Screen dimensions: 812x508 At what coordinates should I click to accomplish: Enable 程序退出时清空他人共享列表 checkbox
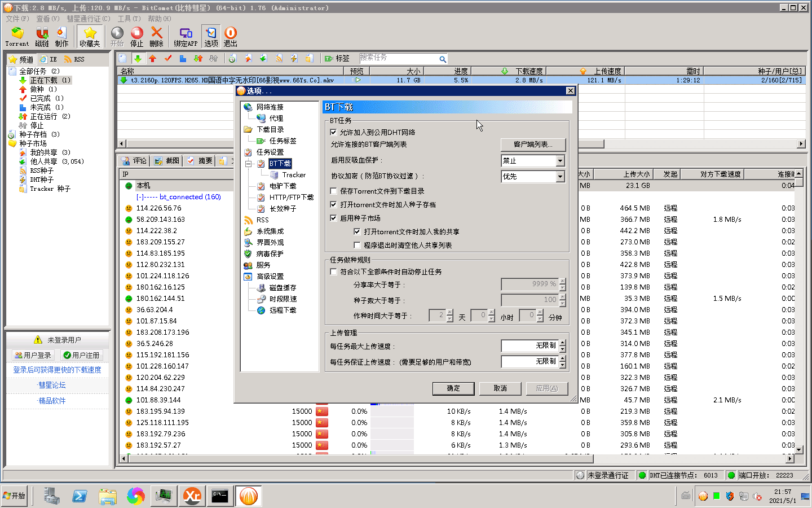[x=357, y=245]
